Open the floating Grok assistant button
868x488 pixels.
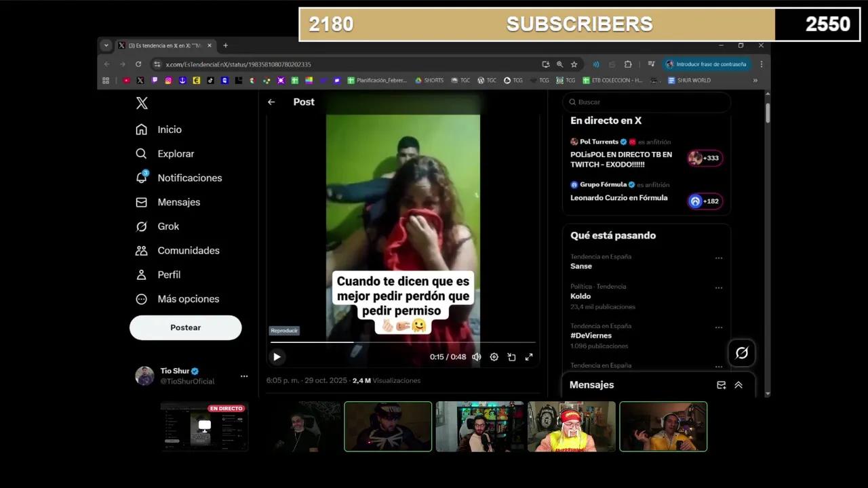[x=741, y=352]
